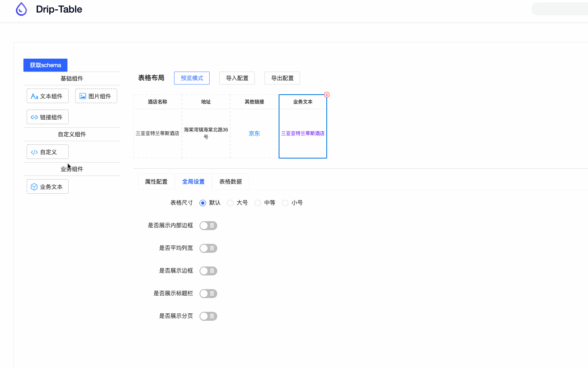Click the Drip-Table water drop logo
The image size is (588, 368).
tap(21, 8)
